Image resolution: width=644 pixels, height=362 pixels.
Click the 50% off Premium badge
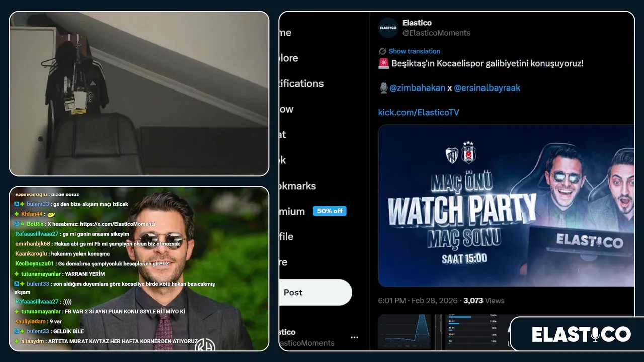(x=330, y=211)
